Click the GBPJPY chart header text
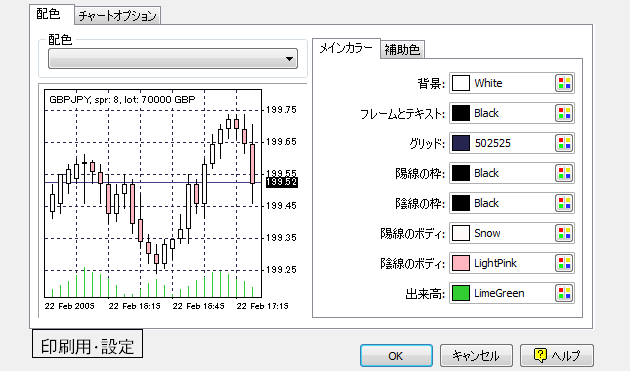This screenshot has height=371, width=630. pos(122,99)
